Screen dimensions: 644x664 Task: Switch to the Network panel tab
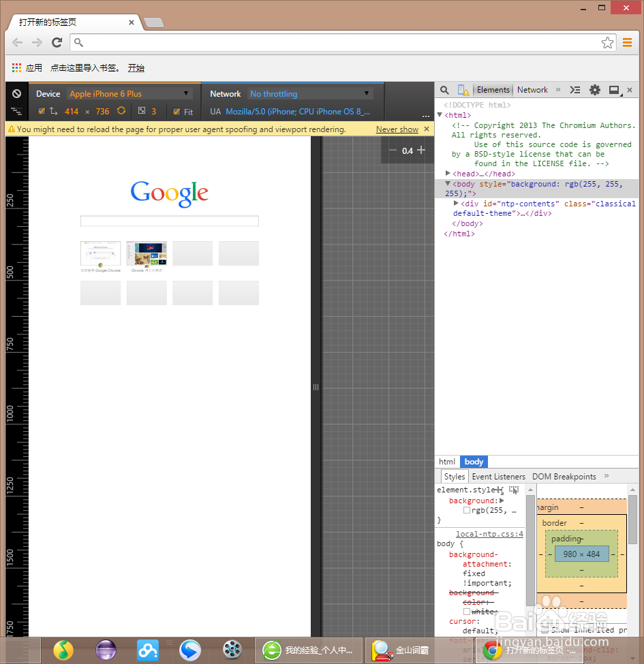point(532,90)
